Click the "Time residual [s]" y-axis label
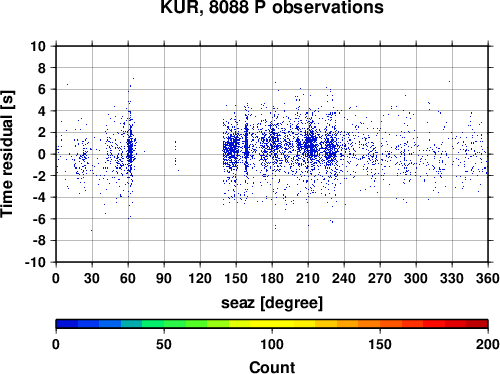500x374 pixels. coord(8,154)
